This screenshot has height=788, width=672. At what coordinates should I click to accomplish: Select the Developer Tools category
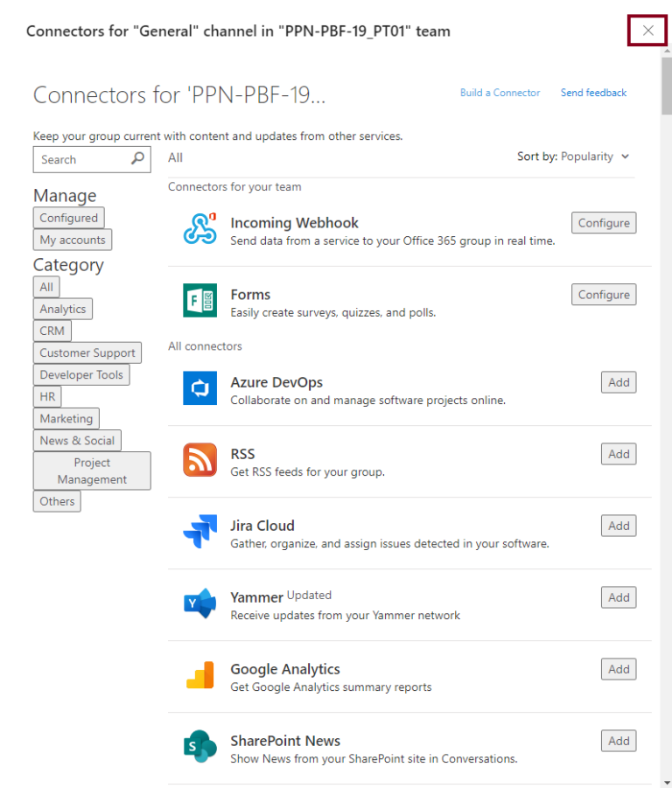[x=81, y=375]
